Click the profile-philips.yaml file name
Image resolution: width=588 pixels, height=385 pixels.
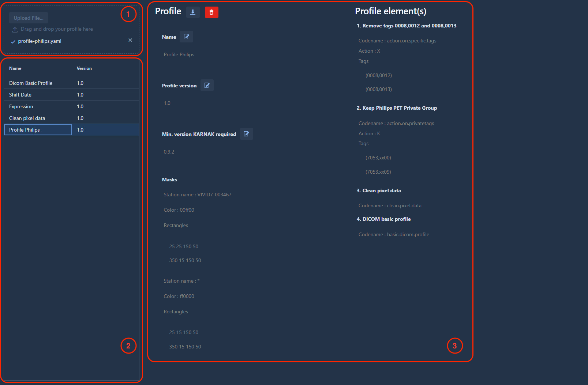click(40, 41)
